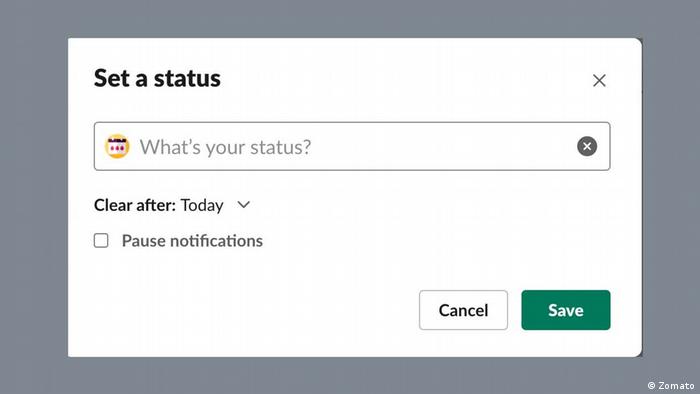Image resolution: width=700 pixels, height=394 pixels.
Task: Dismiss dialog using top-right X icon
Action: 599,80
